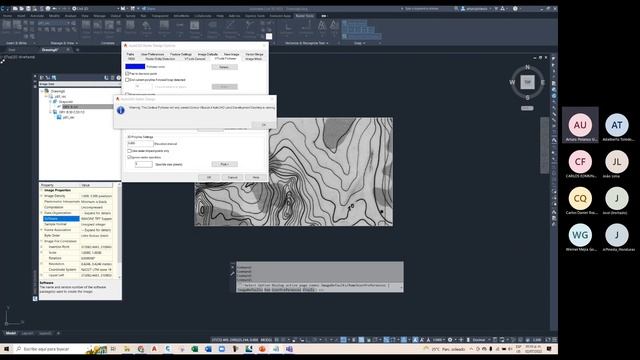Click N on the ViewCube compass
Image resolution: width=640 pixels, height=360 pixels.
pos(527,67)
